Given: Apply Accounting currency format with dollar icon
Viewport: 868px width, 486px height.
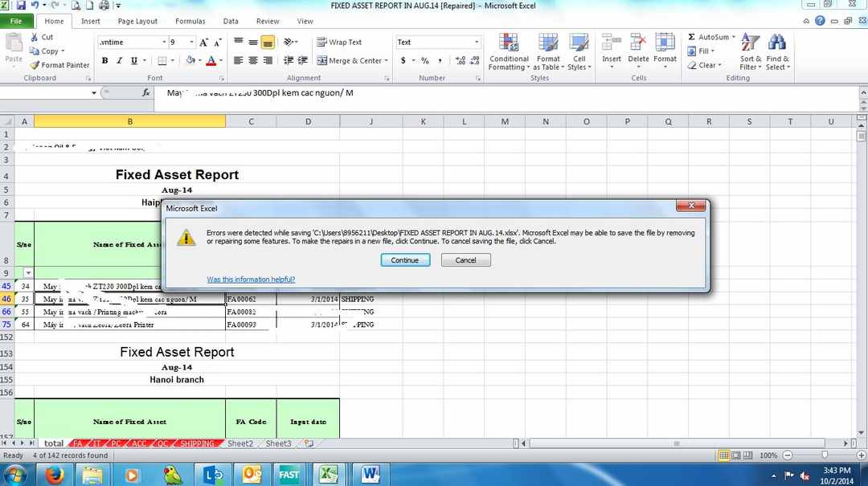Looking at the screenshot, I should [x=403, y=60].
